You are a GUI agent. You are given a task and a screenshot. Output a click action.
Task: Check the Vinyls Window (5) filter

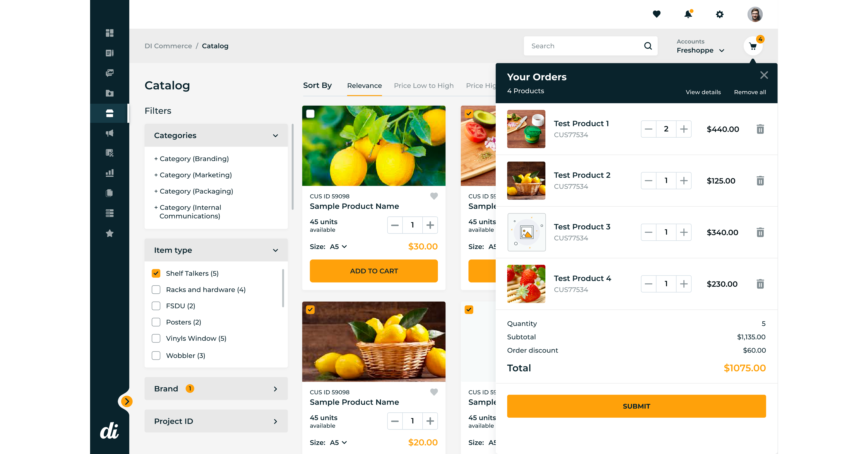coord(156,338)
